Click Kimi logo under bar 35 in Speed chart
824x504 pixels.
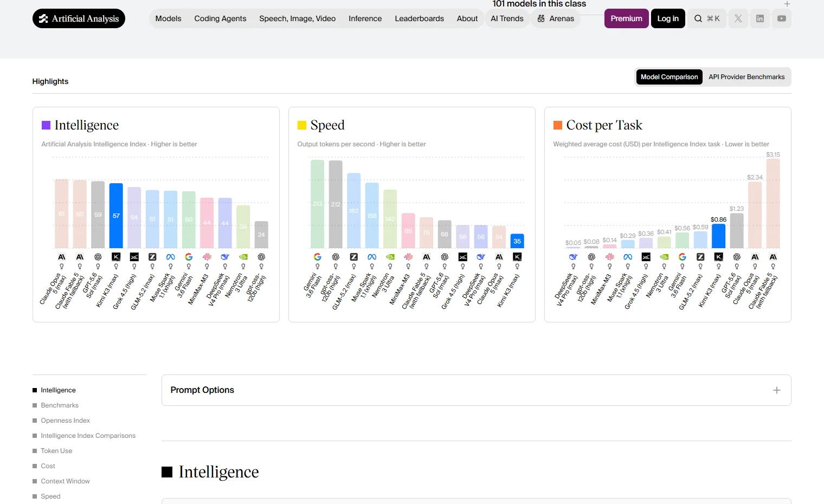[517, 257]
